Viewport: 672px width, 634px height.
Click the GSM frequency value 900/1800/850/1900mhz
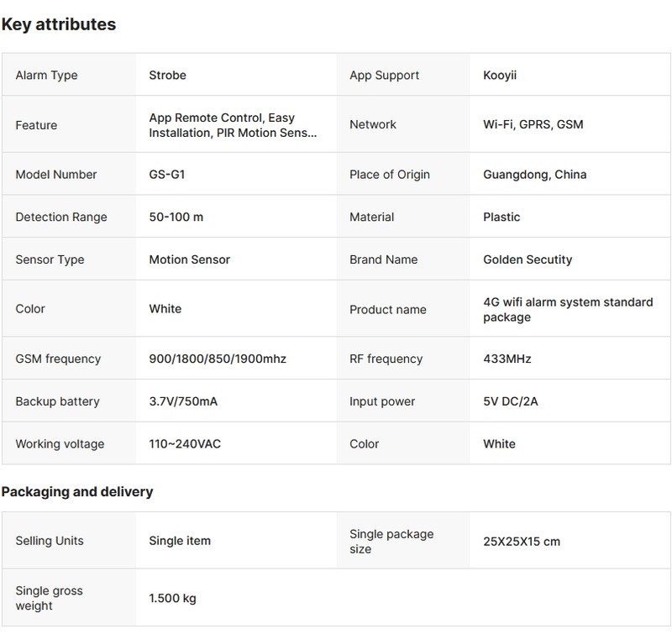coord(218,359)
